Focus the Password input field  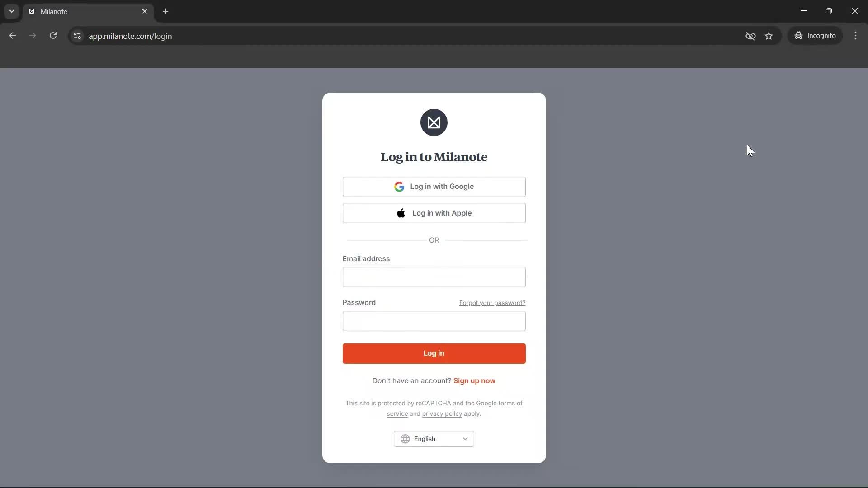click(x=434, y=321)
